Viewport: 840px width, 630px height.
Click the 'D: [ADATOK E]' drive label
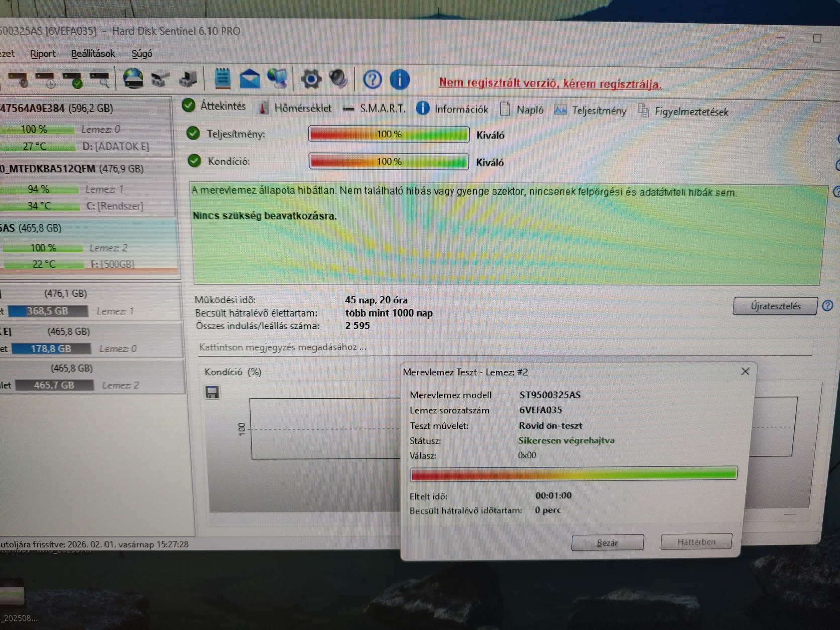pyautogui.click(x=116, y=146)
